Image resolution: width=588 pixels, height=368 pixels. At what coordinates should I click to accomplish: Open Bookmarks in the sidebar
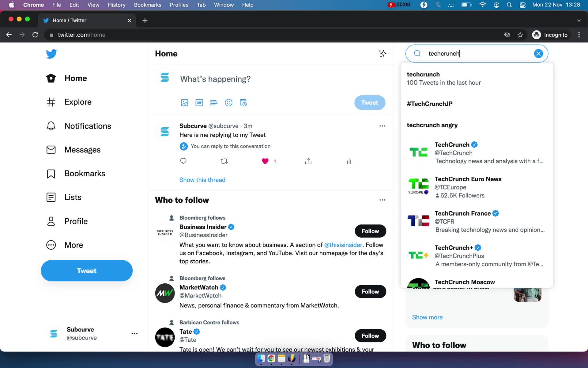76,174
